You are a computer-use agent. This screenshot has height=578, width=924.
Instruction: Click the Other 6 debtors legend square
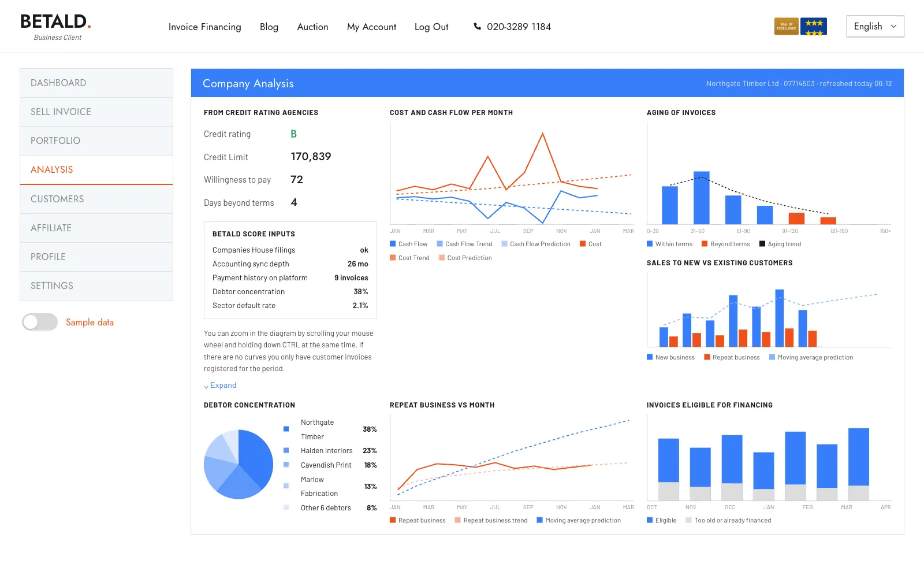pyautogui.click(x=286, y=507)
